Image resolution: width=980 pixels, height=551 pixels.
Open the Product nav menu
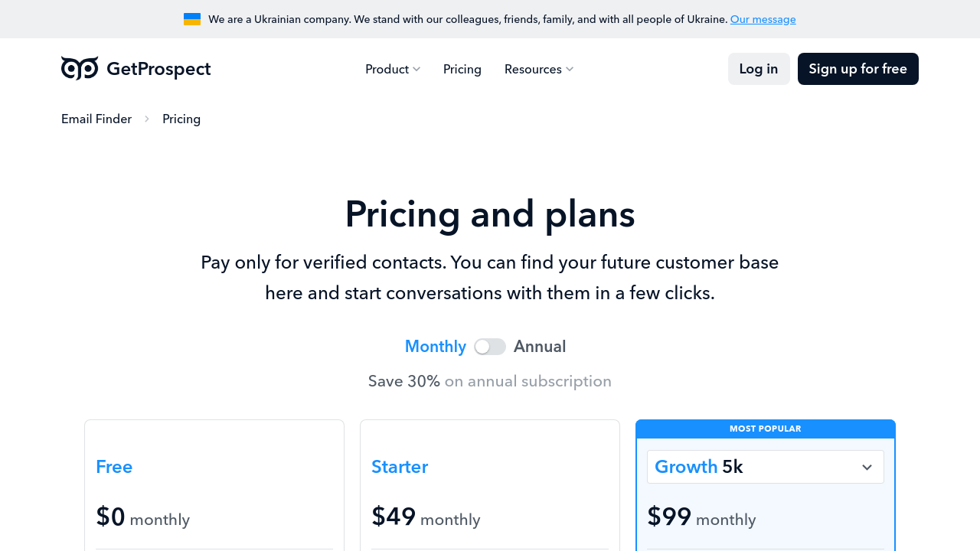click(387, 70)
